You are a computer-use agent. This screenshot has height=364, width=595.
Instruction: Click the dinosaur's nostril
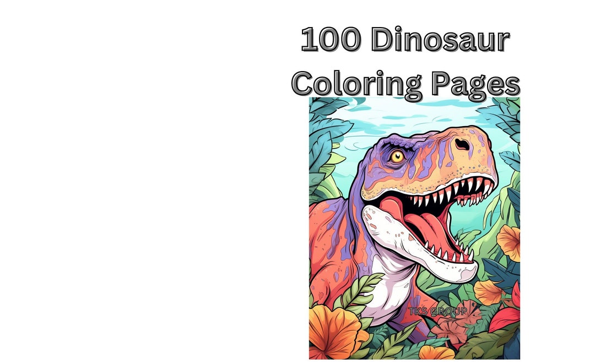(462, 144)
